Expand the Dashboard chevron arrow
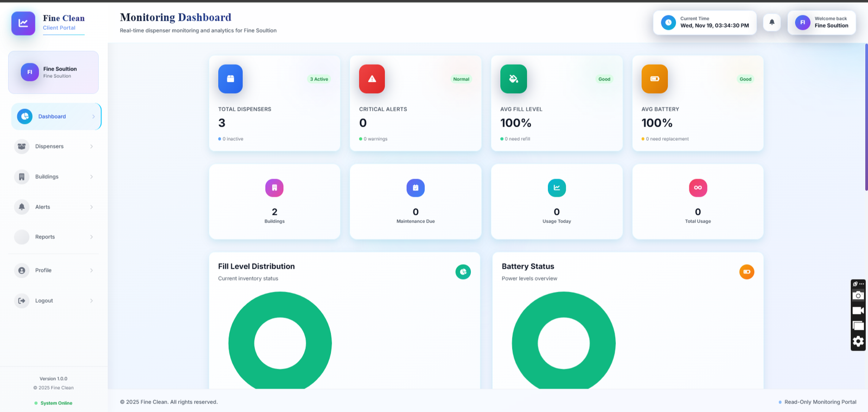The image size is (868, 412). click(93, 117)
